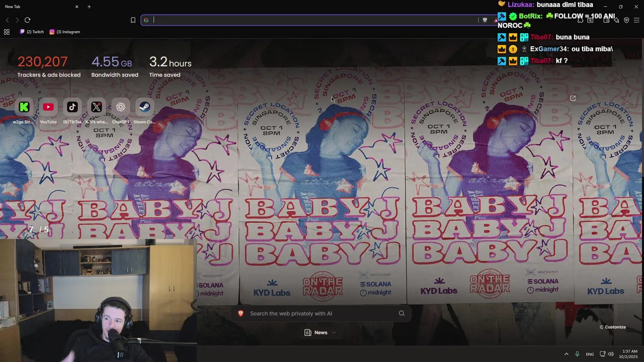This screenshot has height=362, width=644.
Task: Go back to the previous page
Action: click(7, 20)
